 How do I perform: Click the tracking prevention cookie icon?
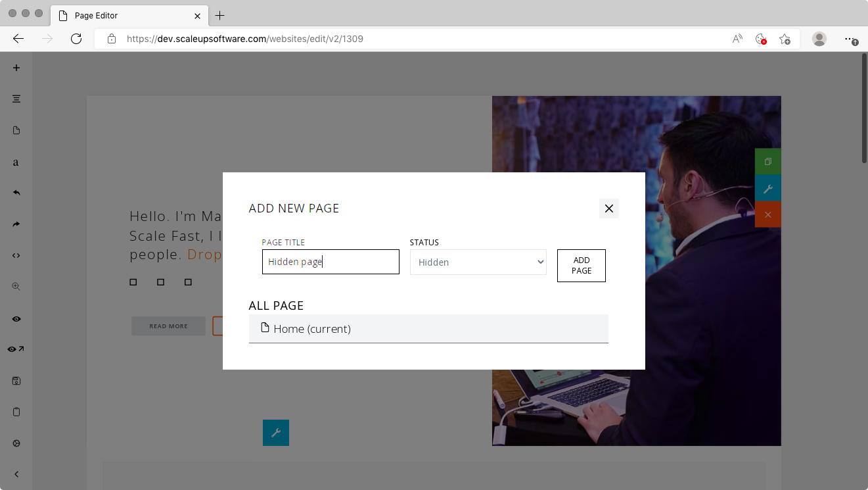[x=761, y=39]
